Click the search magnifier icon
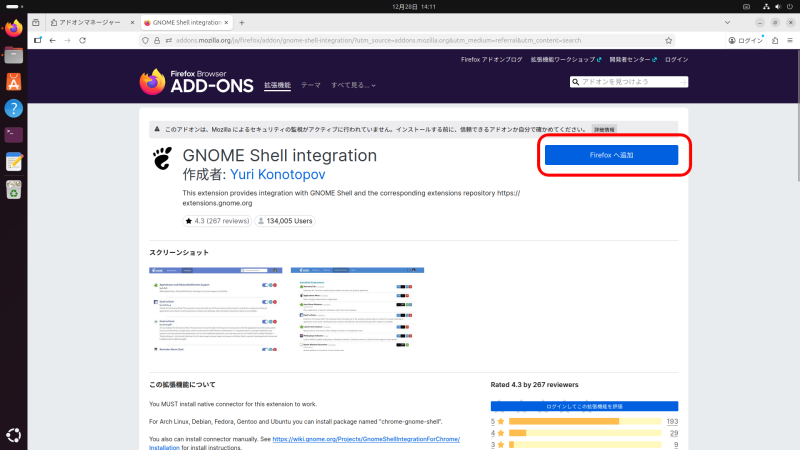 pos(576,82)
